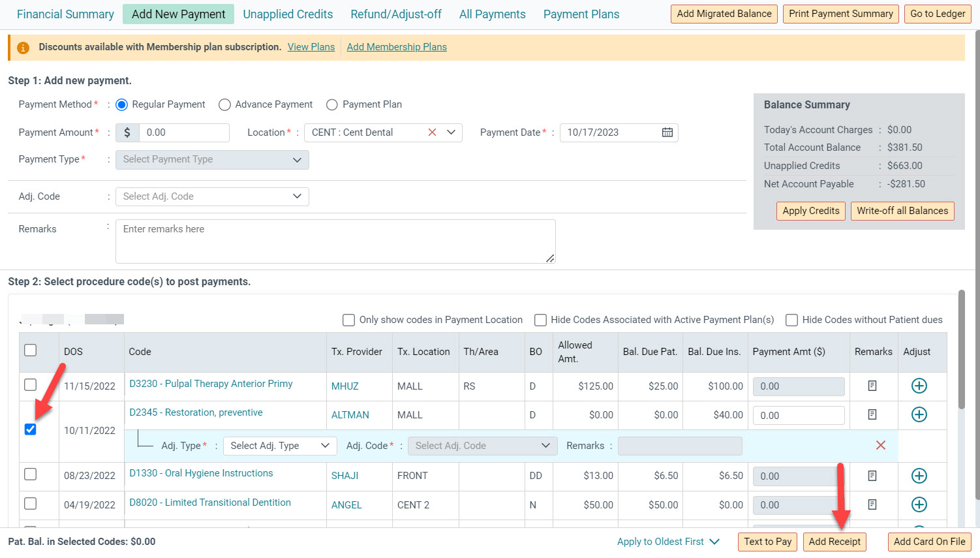980x558 pixels.
Task: Click the dollar sign icon beside Payment Amount
Action: [x=127, y=132]
